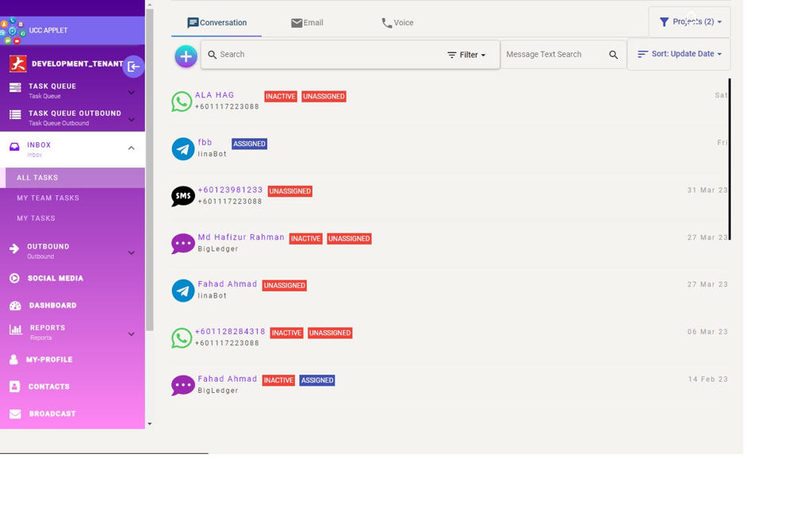Viewport: 812px width, 508px height.
Task: Open the Projects (2) filter dropdown
Action: click(x=689, y=22)
